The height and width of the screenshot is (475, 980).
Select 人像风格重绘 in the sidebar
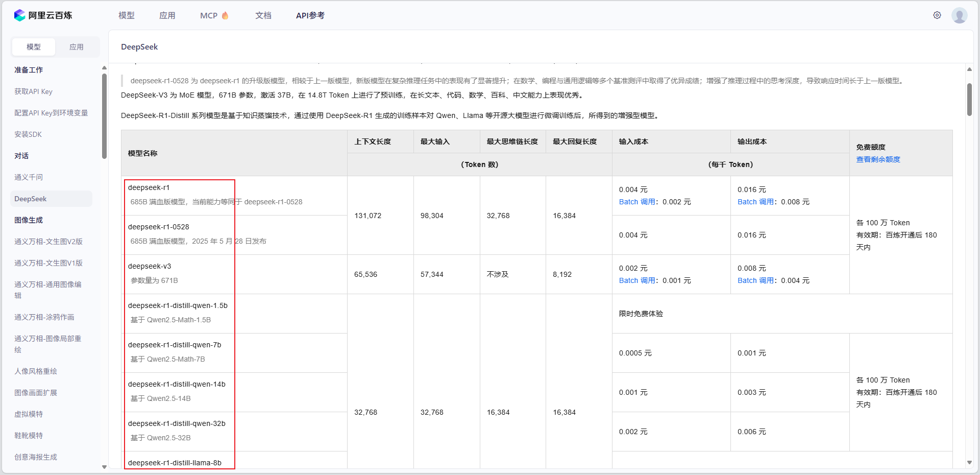[36, 371]
